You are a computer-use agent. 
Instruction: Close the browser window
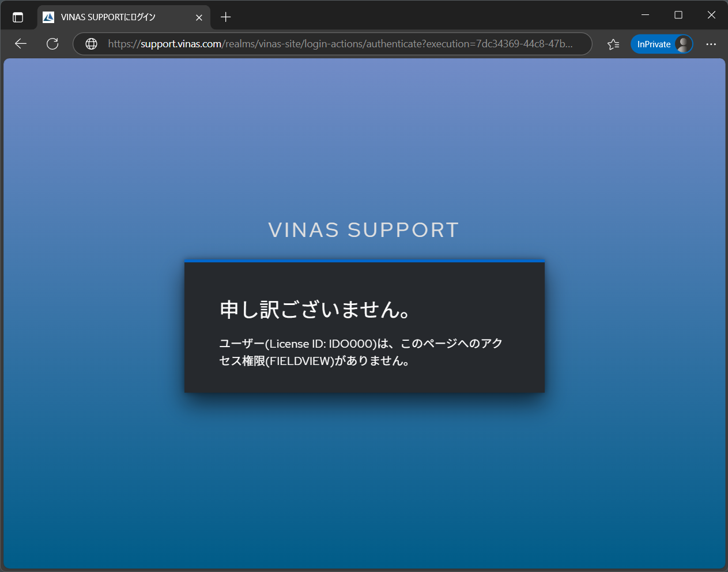click(x=711, y=15)
